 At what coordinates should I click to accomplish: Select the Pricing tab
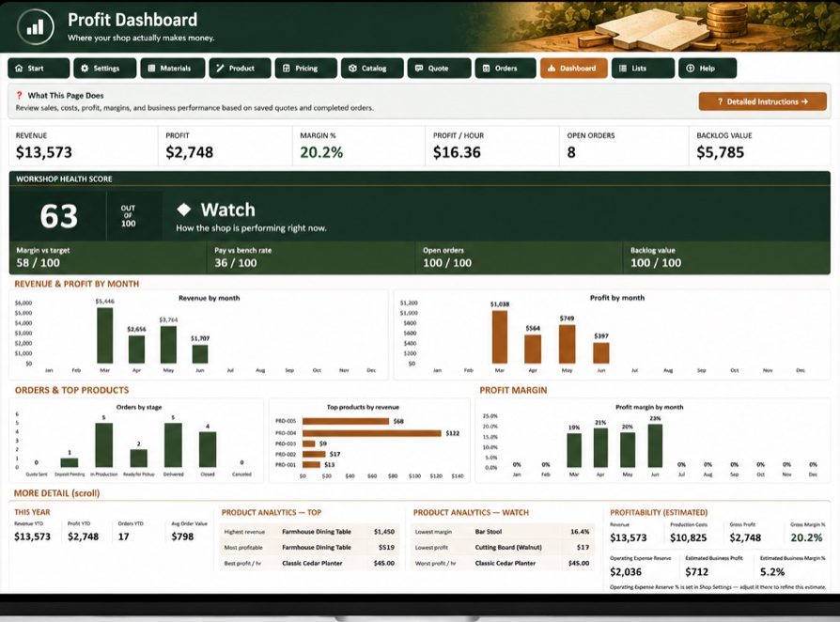click(306, 68)
